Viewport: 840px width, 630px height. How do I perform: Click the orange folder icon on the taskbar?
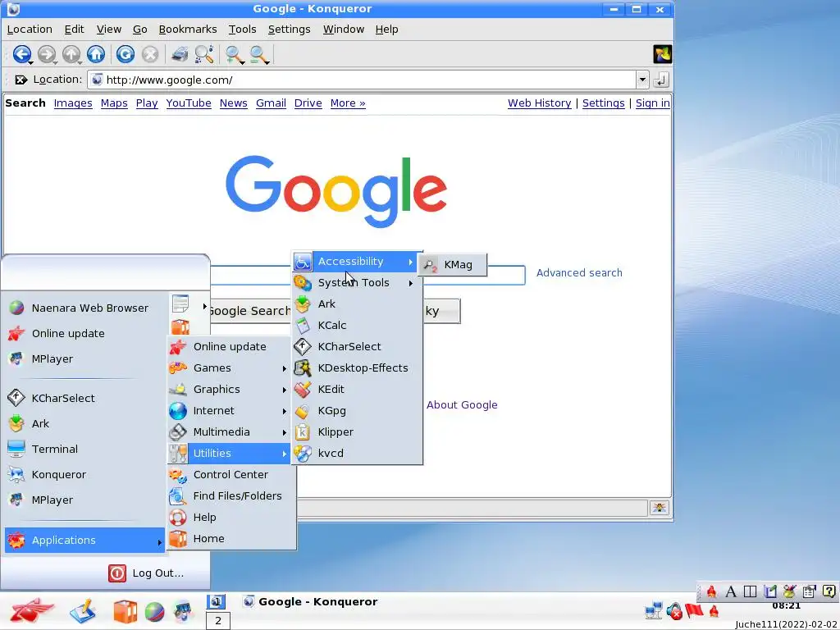[125, 612]
